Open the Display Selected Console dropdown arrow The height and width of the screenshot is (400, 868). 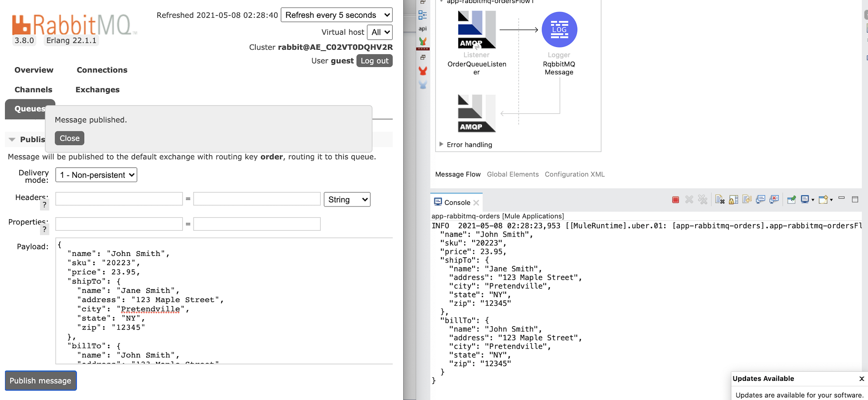(813, 200)
